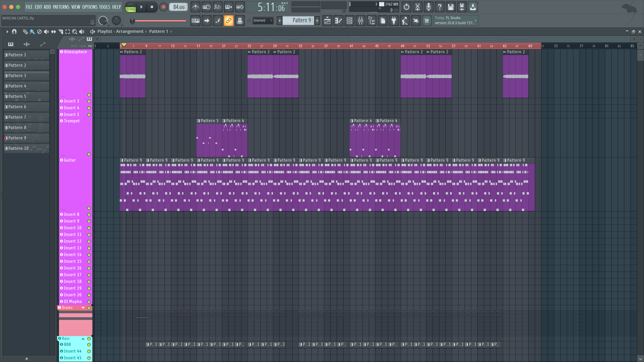Screen dimensions: 644x362
Task: Open audio recording microphone icon
Action: tap(429, 7)
